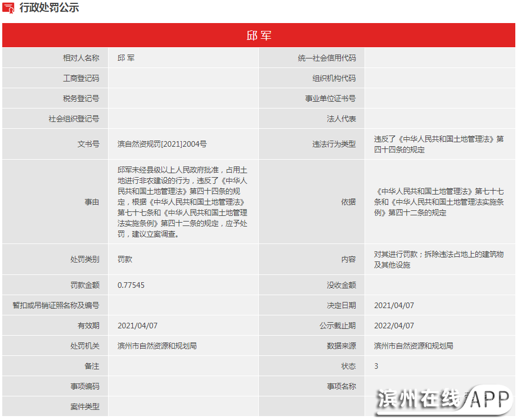Click the red certificate icon beside 行政处罚公示
Image resolution: width=517 pixels, height=420 pixels.
click(x=8, y=8)
